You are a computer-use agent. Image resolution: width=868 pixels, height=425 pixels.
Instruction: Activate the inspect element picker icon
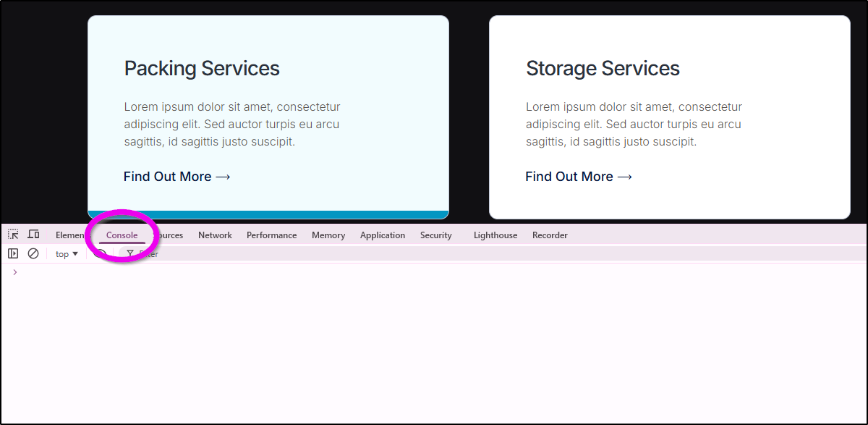click(13, 235)
